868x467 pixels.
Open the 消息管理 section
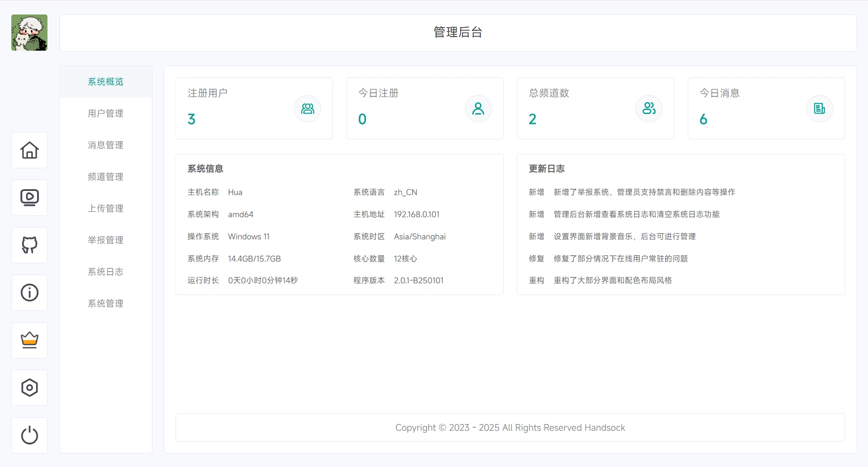[105, 145]
